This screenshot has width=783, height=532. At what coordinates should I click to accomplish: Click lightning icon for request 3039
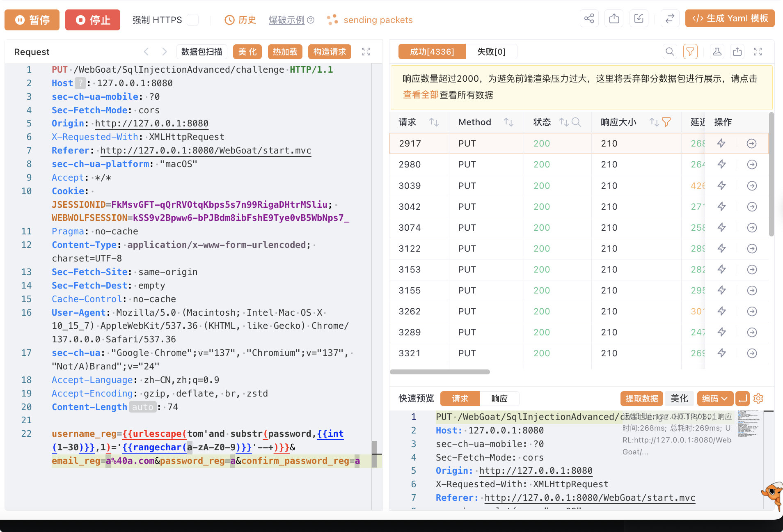click(721, 186)
